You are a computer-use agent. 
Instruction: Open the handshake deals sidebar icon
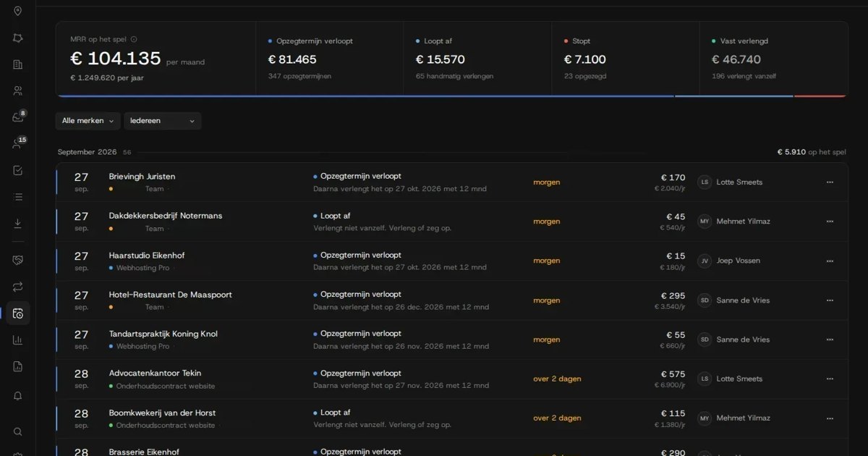tap(18, 260)
